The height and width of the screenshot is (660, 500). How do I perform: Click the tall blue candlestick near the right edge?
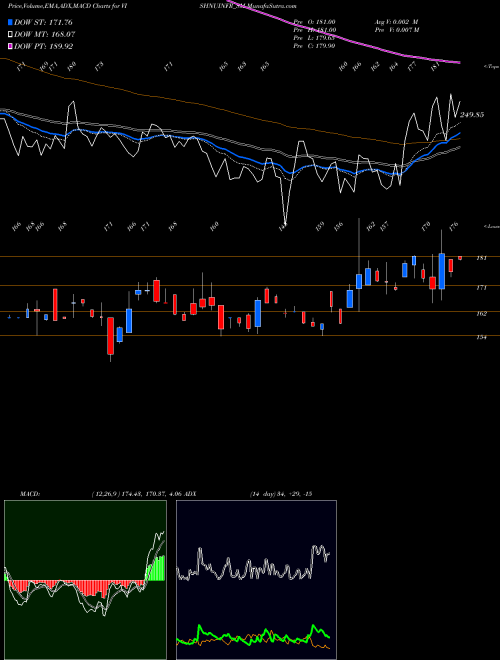441,271
